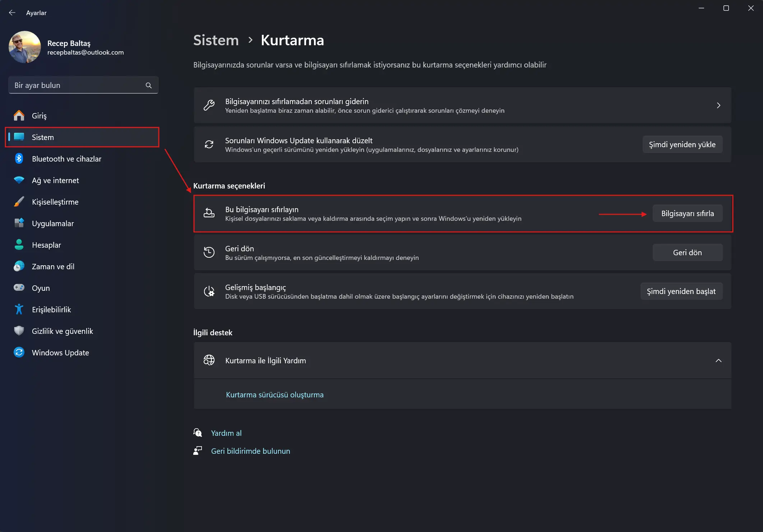The height and width of the screenshot is (532, 763).
Task: Click Recep Baltaş profile picture
Action: [25, 47]
